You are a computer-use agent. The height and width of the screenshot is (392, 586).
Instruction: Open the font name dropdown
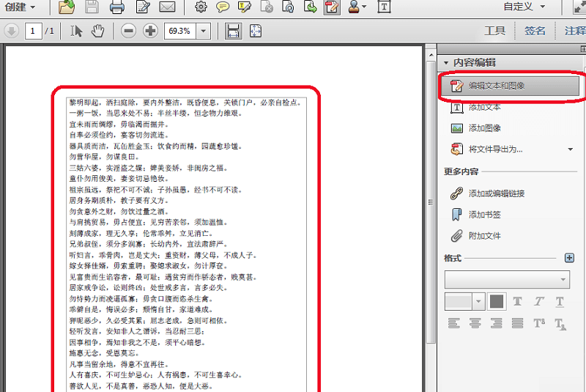(x=507, y=279)
